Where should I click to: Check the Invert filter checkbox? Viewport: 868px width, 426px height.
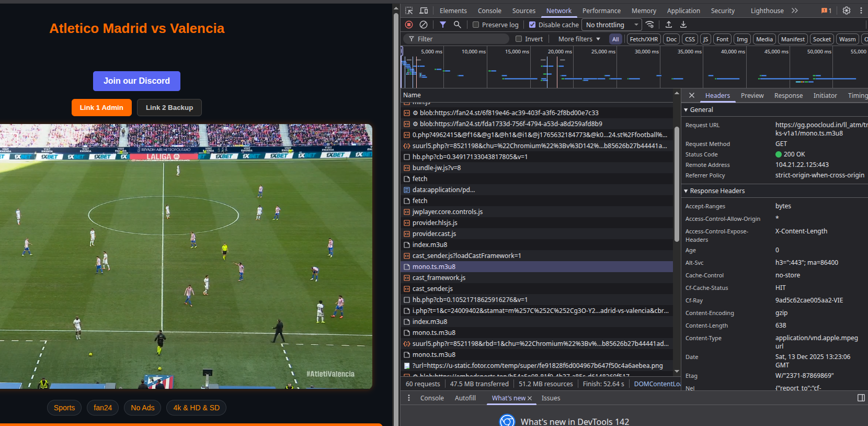(519, 39)
